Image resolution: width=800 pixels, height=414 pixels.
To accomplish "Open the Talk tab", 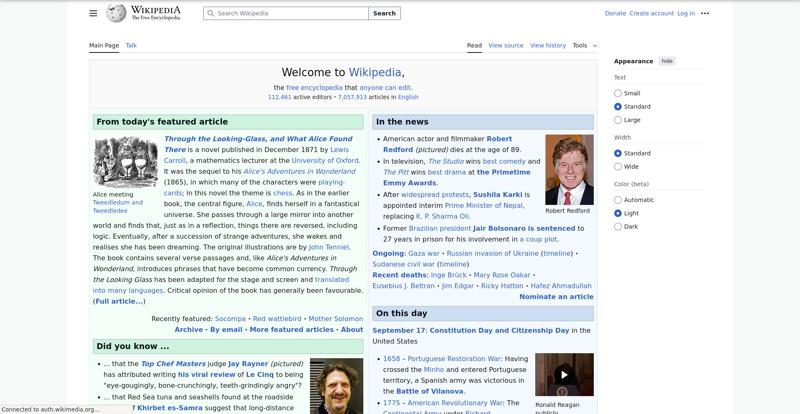I will (x=131, y=45).
